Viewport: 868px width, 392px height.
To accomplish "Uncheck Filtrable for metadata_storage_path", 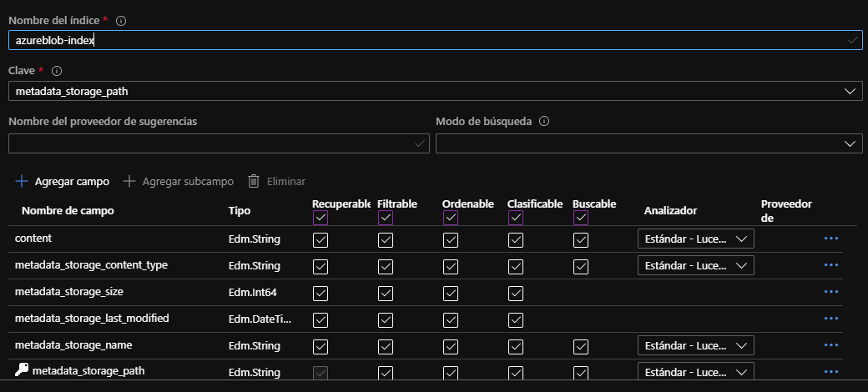I will pos(386,373).
